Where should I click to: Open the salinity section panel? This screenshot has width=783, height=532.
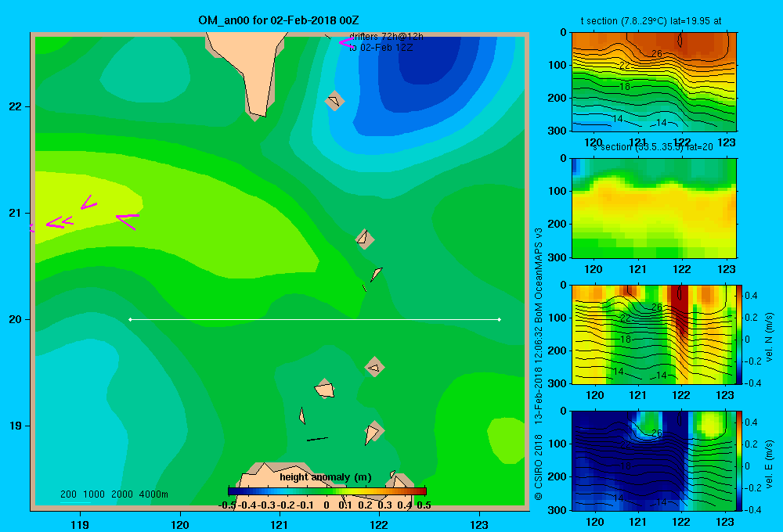coord(654,208)
